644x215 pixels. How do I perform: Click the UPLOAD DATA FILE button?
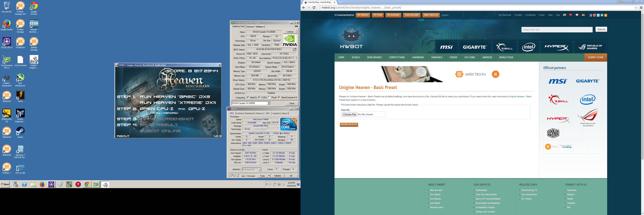[349, 124]
